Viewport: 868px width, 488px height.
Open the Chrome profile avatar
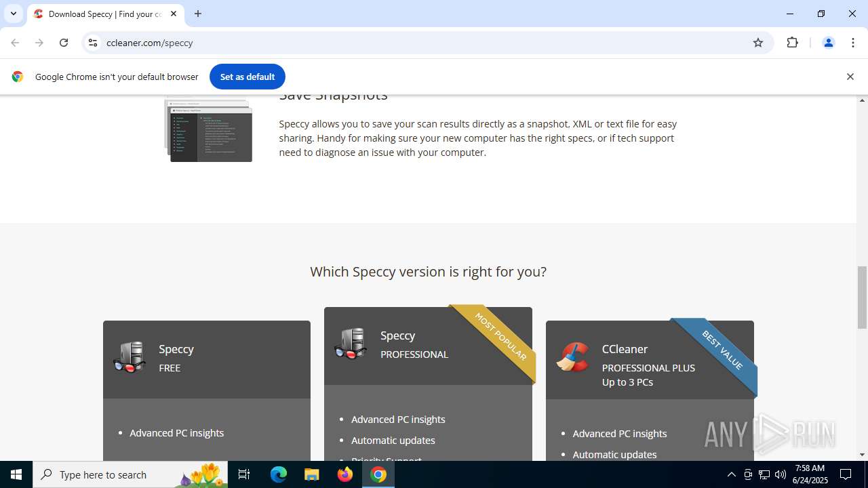pyautogui.click(x=828, y=43)
